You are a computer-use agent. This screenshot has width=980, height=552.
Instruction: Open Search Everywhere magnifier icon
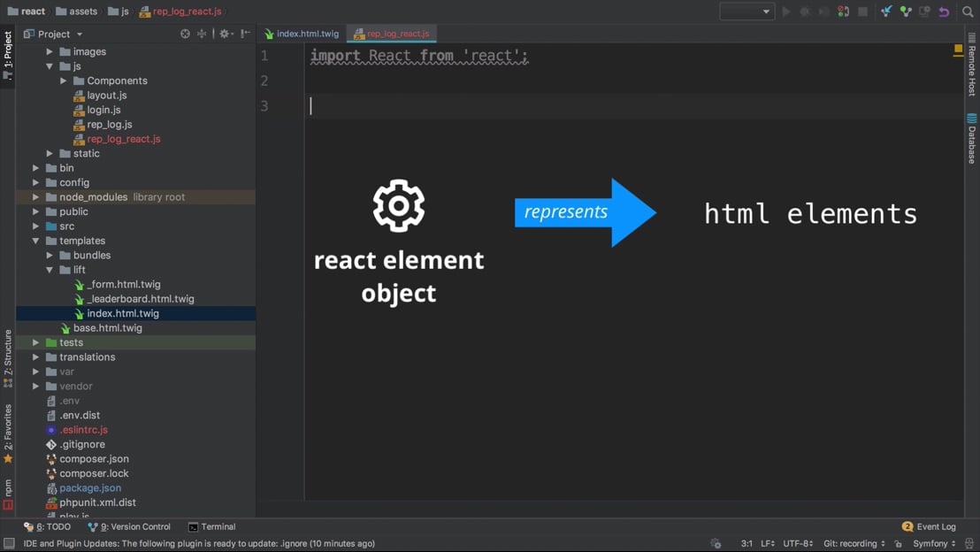968,11
